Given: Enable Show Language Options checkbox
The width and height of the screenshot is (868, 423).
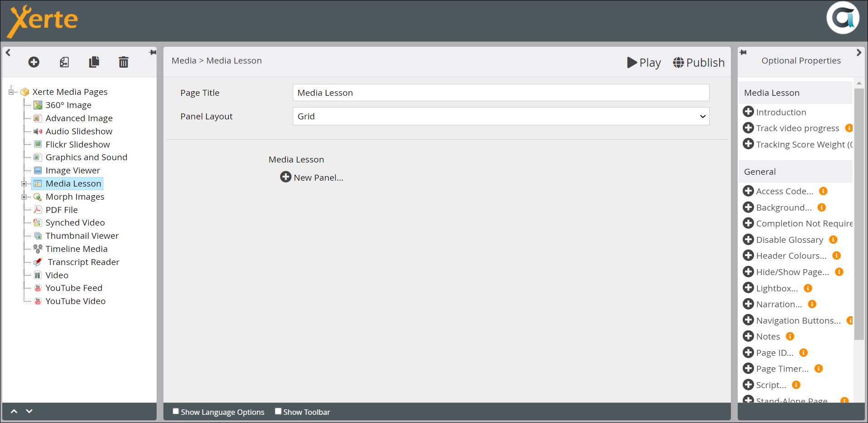Looking at the screenshot, I should [x=176, y=411].
